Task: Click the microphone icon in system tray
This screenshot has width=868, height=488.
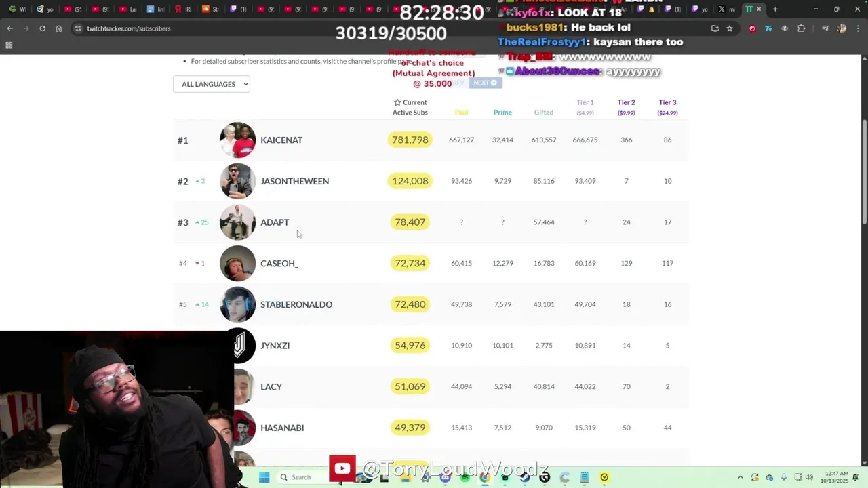Action: (x=784, y=477)
